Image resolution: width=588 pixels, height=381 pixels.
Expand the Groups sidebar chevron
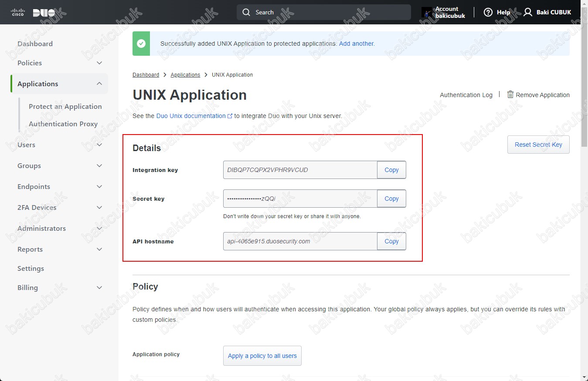pos(99,165)
